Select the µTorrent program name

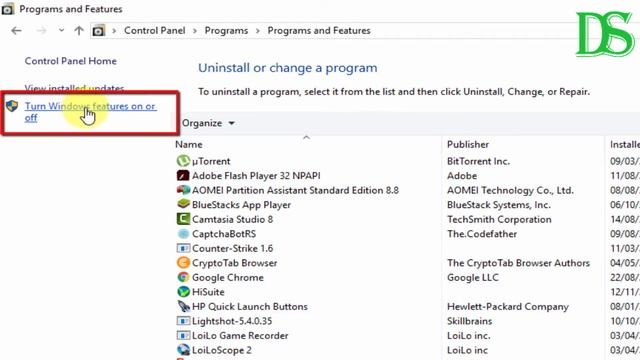point(211,161)
